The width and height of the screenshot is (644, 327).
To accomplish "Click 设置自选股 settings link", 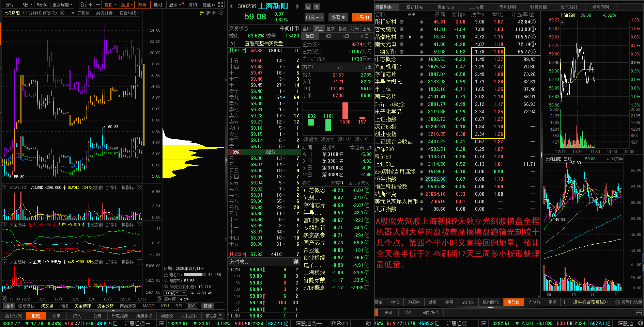I will tap(629, 302).
